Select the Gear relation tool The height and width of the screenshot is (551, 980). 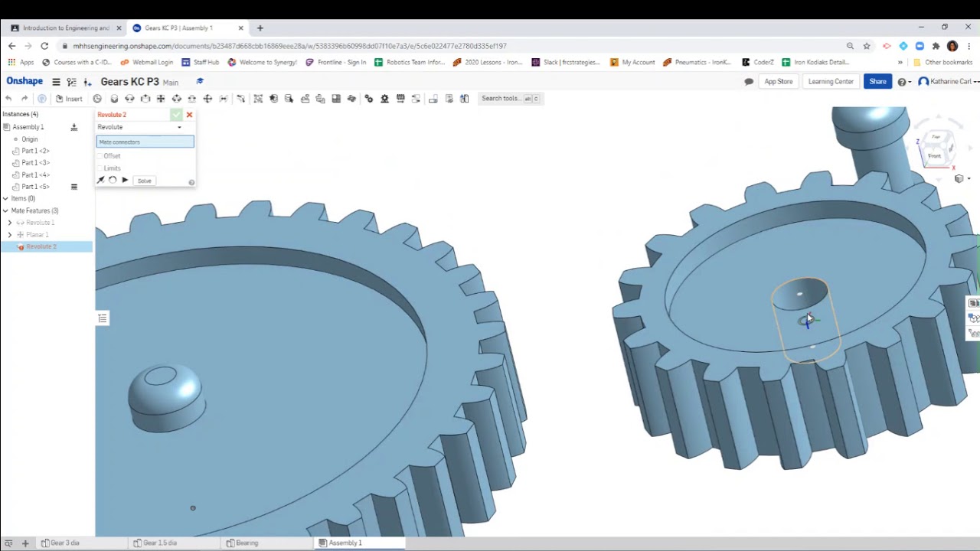click(368, 99)
